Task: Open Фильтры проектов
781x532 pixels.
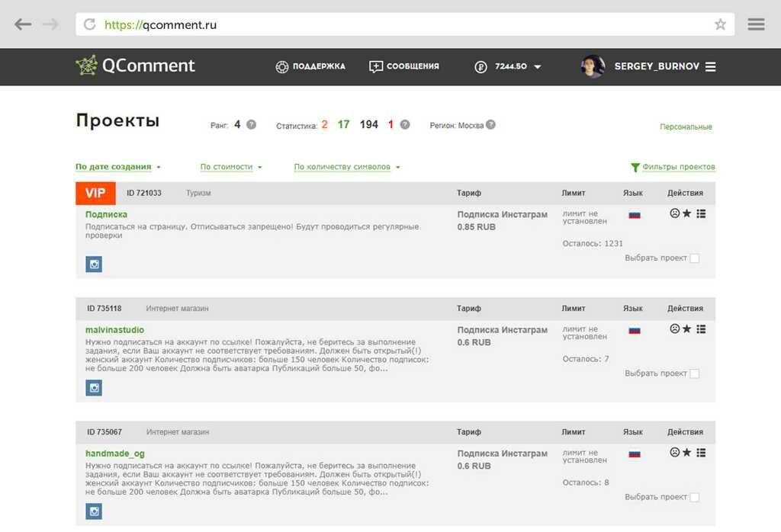Action: [x=678, y=167]
